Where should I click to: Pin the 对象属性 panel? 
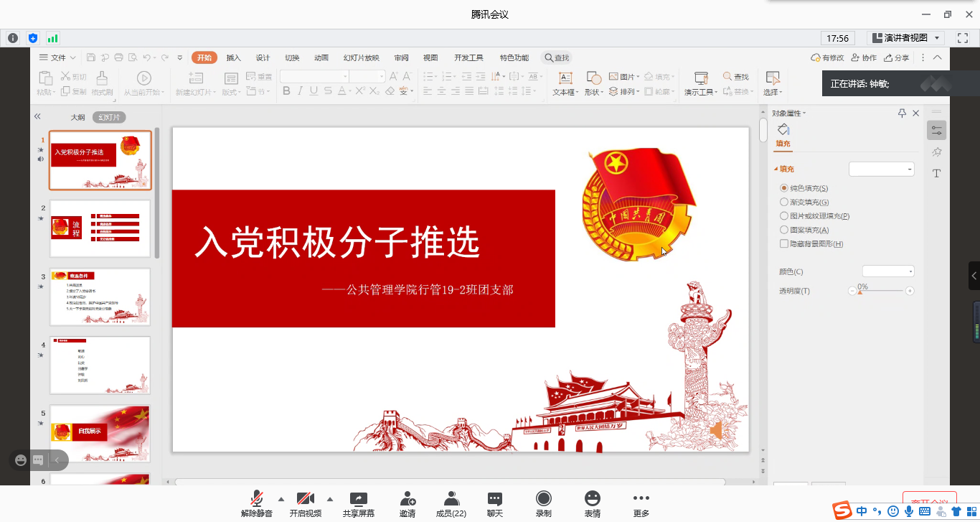[x=902, y=113]
